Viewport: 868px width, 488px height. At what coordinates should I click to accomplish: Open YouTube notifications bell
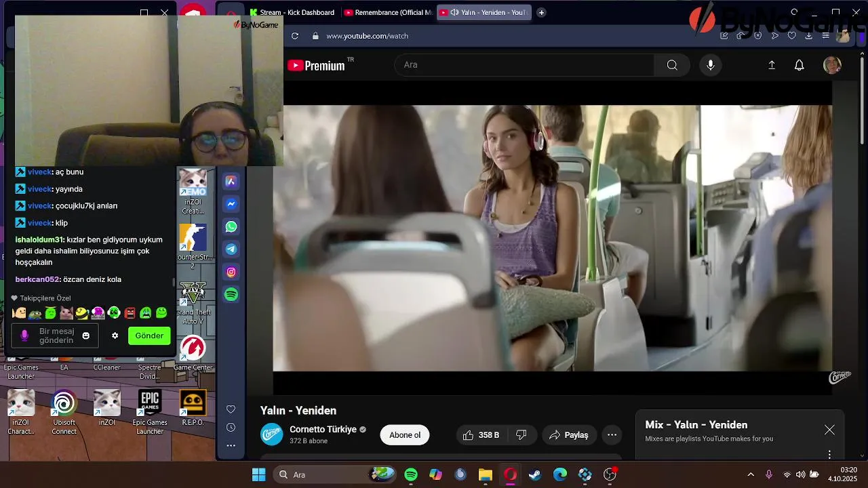pyautogui.click(x=800, y=65)
